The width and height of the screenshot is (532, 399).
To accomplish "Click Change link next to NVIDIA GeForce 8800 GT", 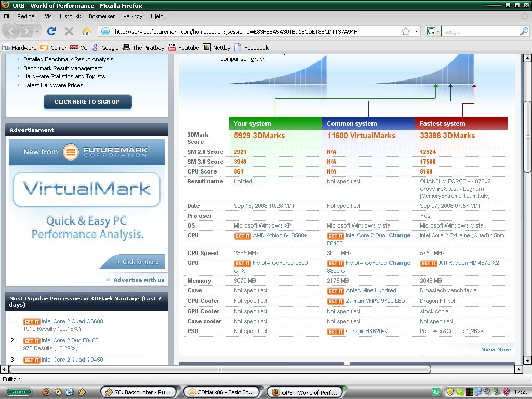I will [400, 263].
